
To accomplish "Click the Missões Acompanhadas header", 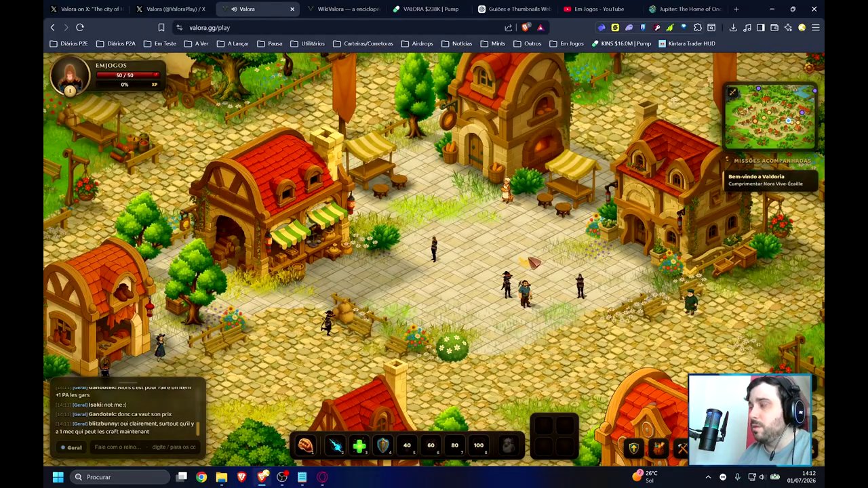I will pyautogui.click(x=772, y=161).
